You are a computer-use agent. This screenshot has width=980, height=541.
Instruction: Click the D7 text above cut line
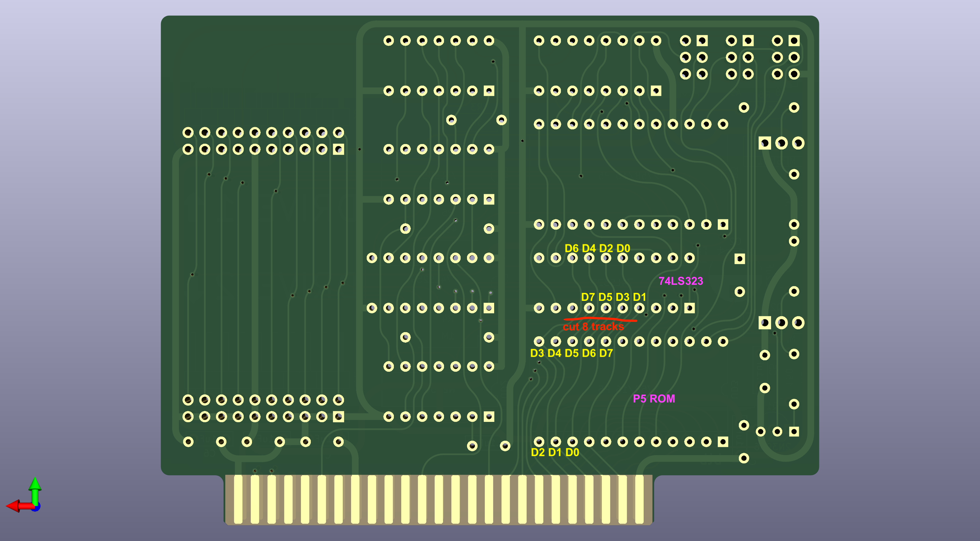pyautogui.click(x=588, y=297)
